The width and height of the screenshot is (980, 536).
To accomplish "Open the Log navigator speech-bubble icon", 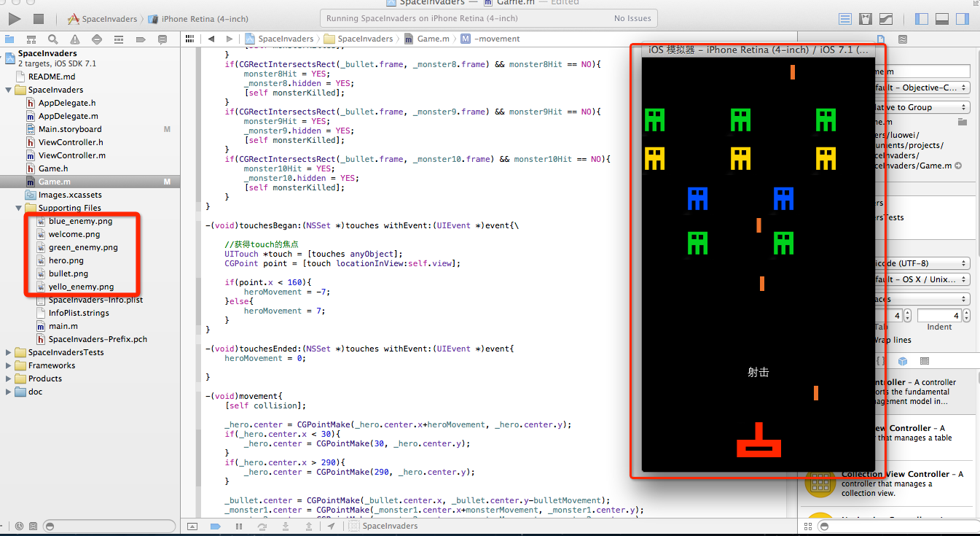I will tap(162, 39).
